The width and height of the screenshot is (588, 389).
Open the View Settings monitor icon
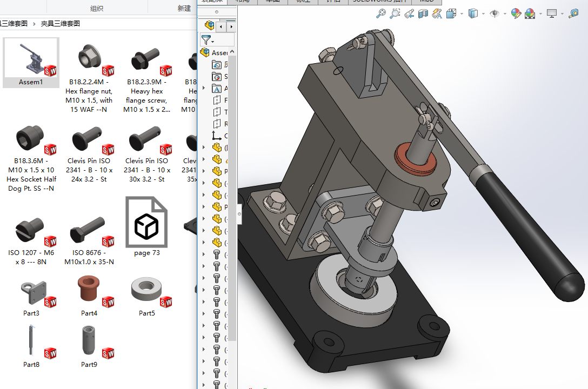[x=552, y=14]
